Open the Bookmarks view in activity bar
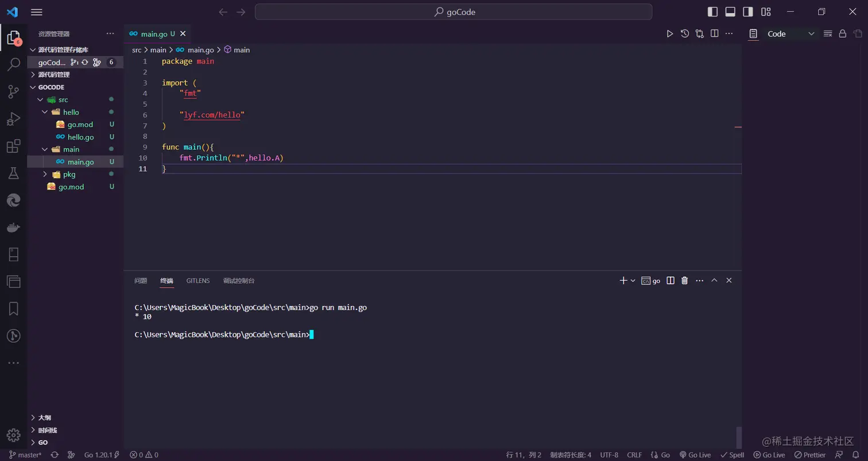This screenshot has height=461, width=868. pyautogui.click(x=13, y=309)
